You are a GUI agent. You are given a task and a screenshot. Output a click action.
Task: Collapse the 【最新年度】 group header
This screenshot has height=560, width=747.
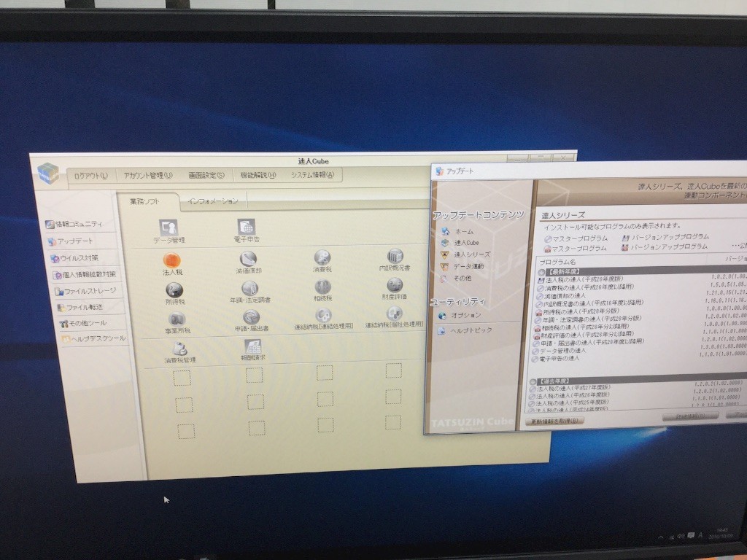[541, 272]
